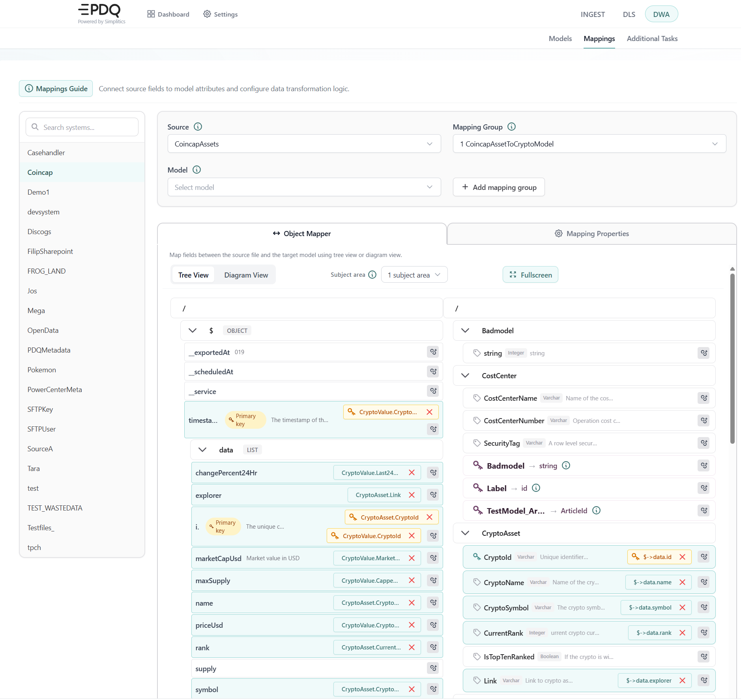
Task: Select the Pokemon system in sidebar
Action: pos(82,370)
